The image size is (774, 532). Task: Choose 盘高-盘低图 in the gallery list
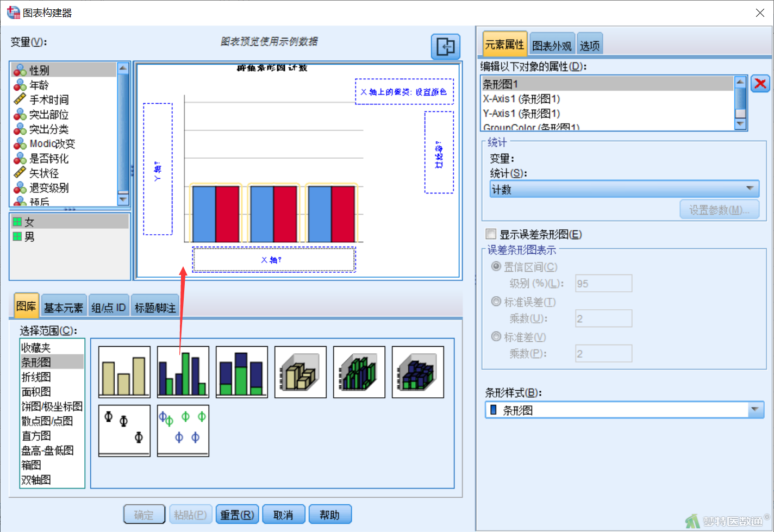tap(52, 450)
